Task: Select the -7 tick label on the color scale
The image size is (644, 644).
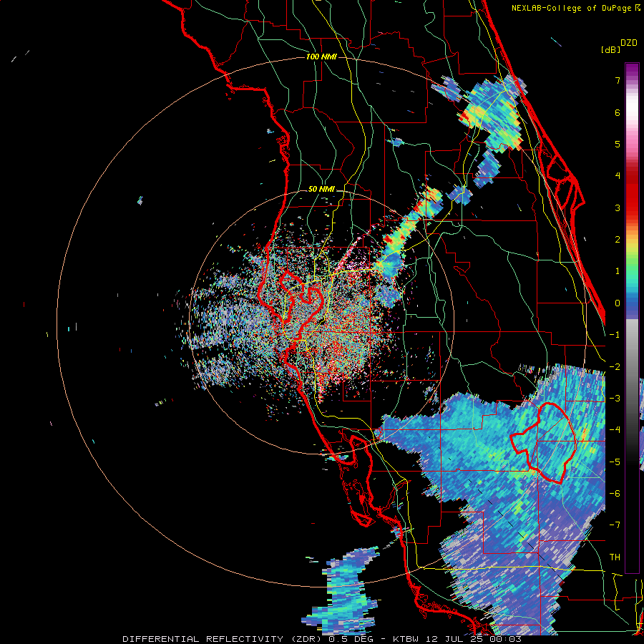Action: tap(615, 525)
